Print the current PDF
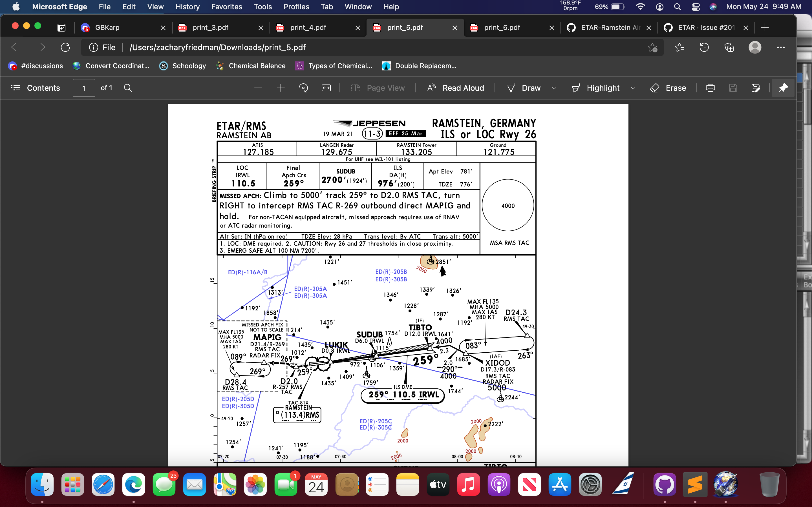Viewport: 812px width, 507px height. click(710, 88)
